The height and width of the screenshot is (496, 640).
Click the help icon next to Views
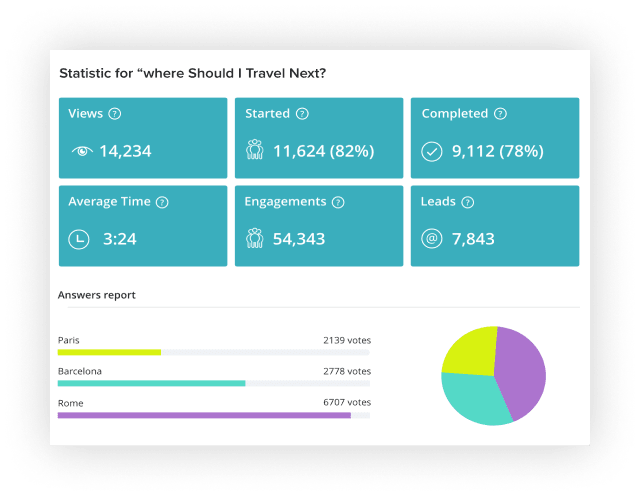[115, 114]
